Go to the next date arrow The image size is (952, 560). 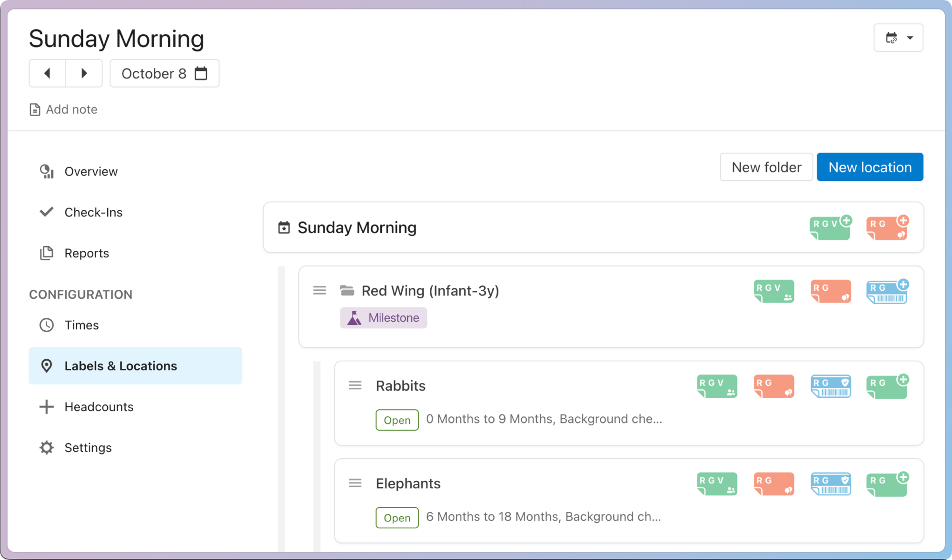point(84,73)
